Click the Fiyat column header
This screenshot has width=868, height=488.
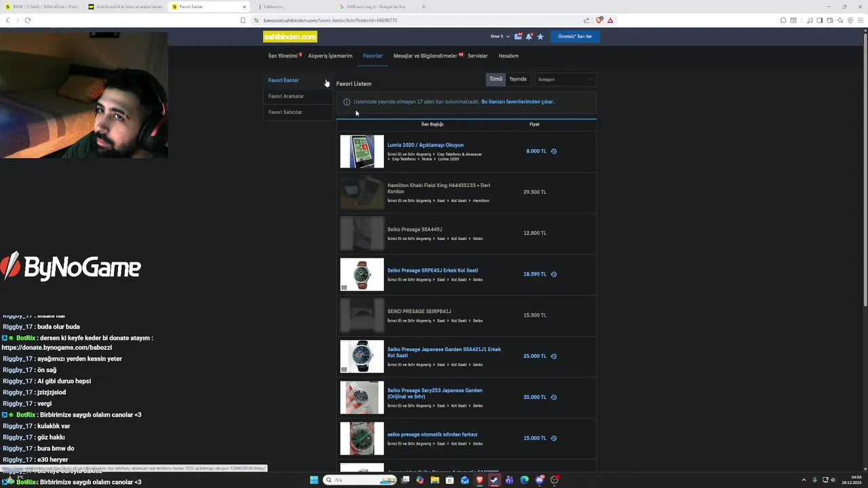coord(534,125)
